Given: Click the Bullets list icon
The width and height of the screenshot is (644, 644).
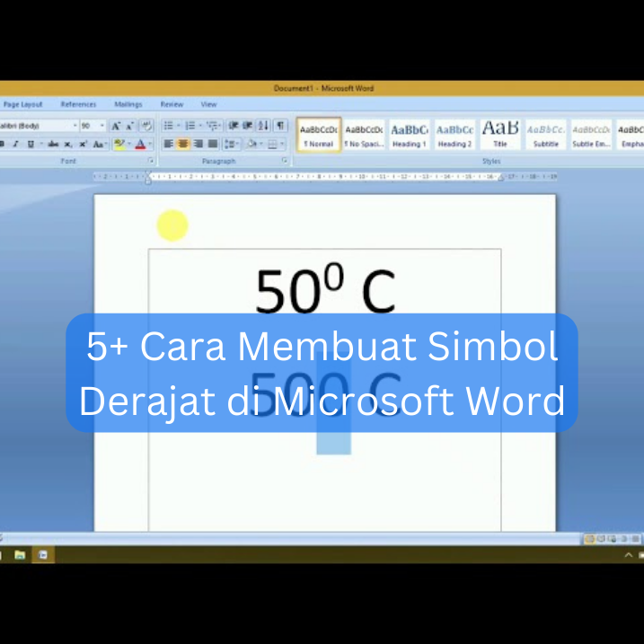Looking at the screenshot, I should [x=168, y=126].
